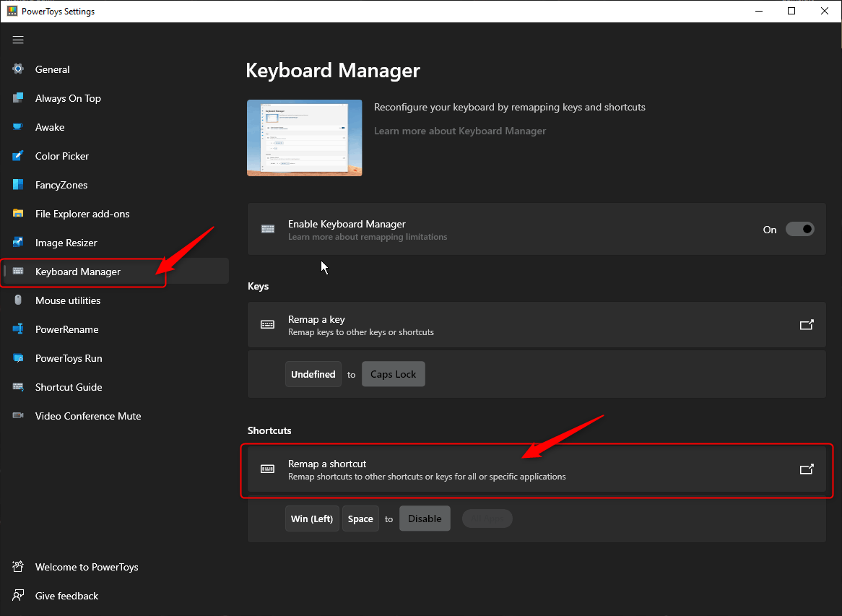The height and width of the screenshot is (616, 842).
Task: Open the Remap a shortcut editor
Action: click(x=537, y=469)
